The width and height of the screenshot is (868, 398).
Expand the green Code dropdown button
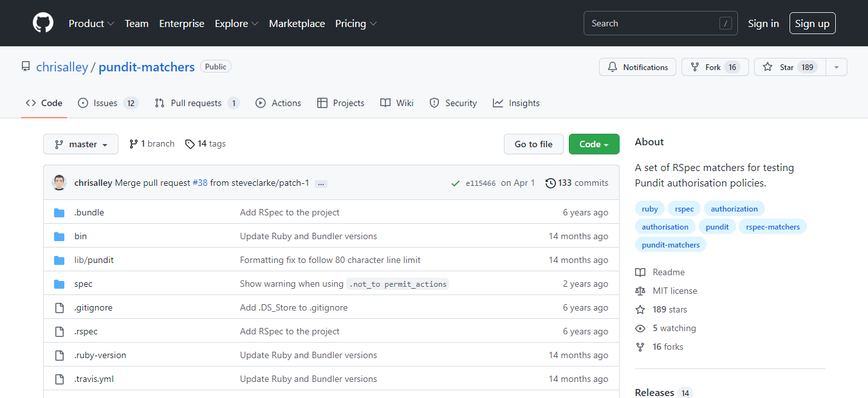pyautogui.click(x=593, y=144)
